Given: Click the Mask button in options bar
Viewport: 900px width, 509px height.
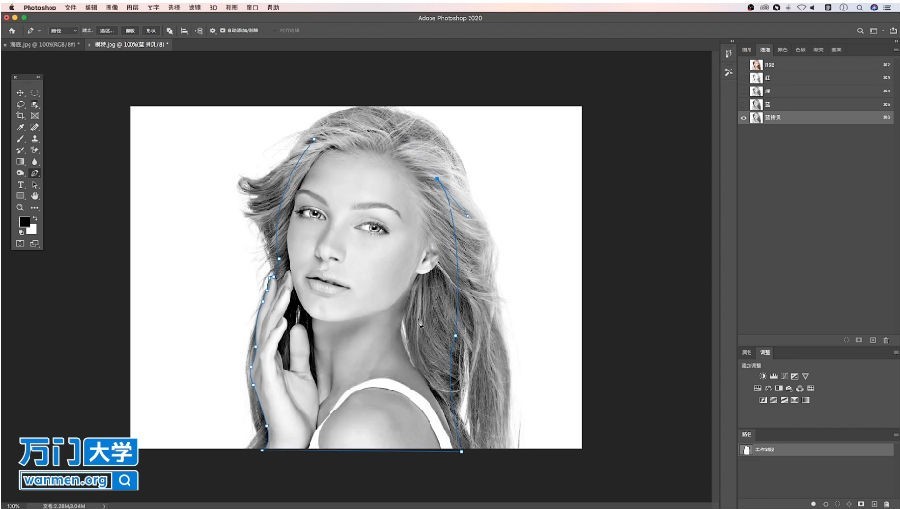Looking at the screenshot, I should point(130,30).
